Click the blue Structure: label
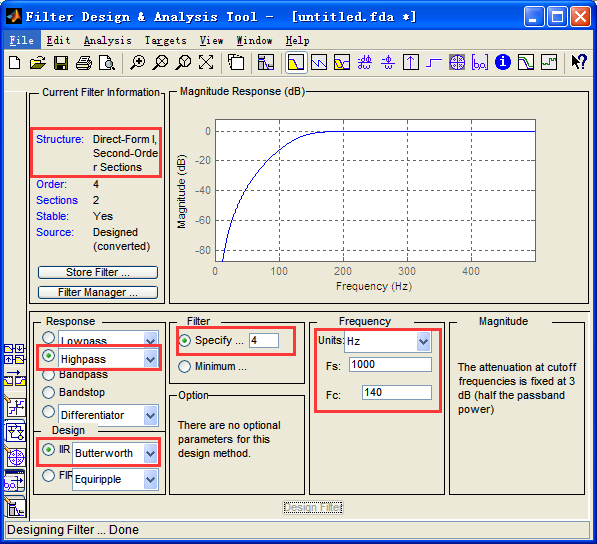The image size is (597, 544). point(60,139)
